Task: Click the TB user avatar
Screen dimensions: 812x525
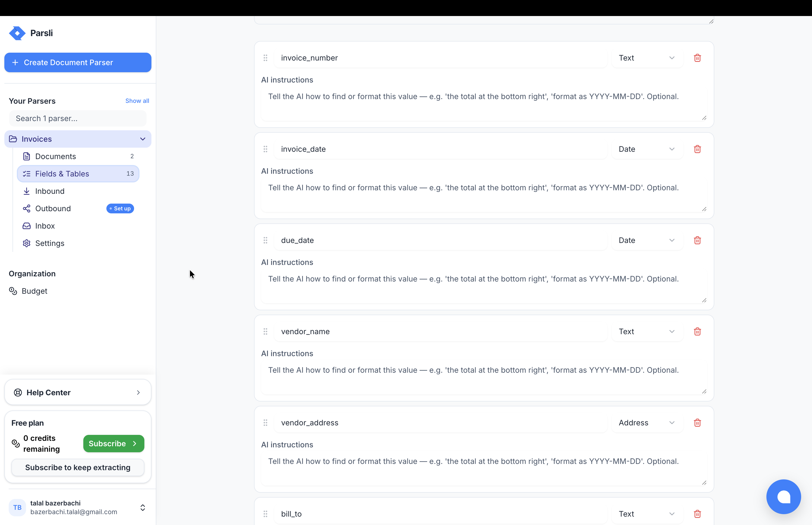Action: pos(17,508)
